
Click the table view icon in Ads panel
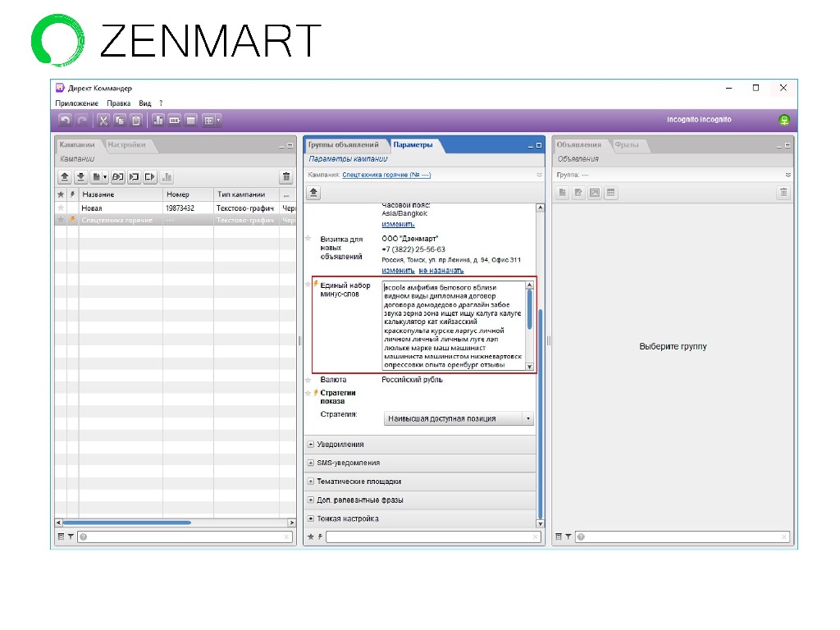click(x=611, y=193)
